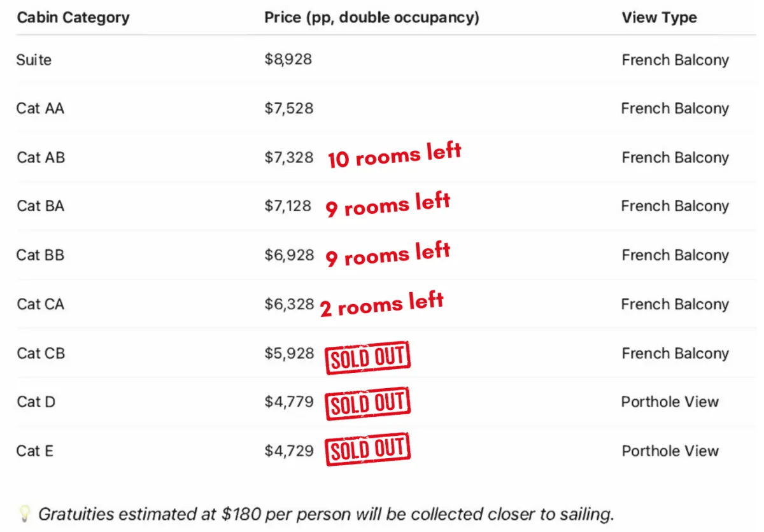
Task: Click the $6,928 price for Cat BB
Action: click(289, 255)
